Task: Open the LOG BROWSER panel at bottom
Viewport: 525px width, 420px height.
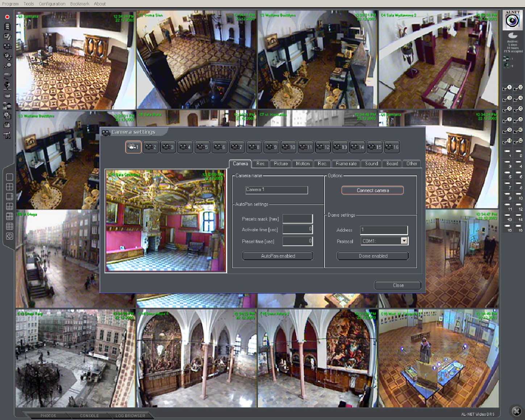Action: [130, 416]
